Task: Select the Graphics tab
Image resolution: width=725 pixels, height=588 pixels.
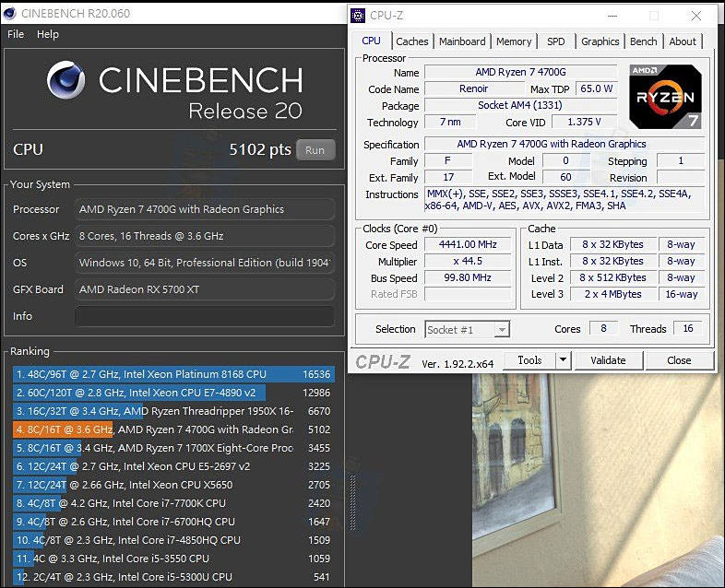Action: [x=600, y=41]
